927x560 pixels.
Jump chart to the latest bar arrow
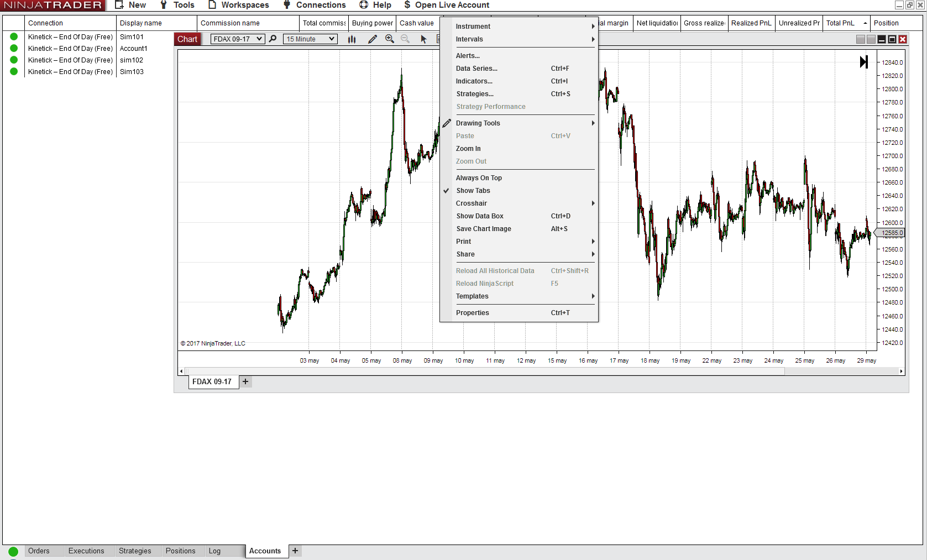pyautogui.click(x=864, y=62)
